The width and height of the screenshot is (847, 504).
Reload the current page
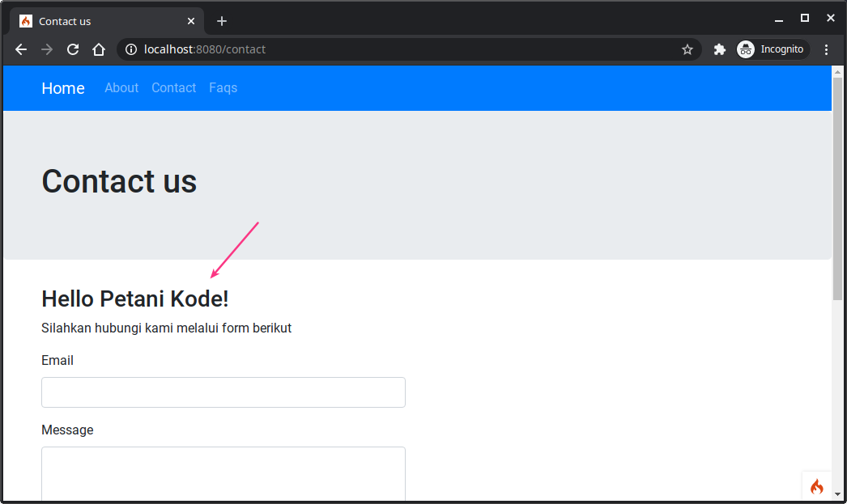pyautogui.click(x=73, y=49)
